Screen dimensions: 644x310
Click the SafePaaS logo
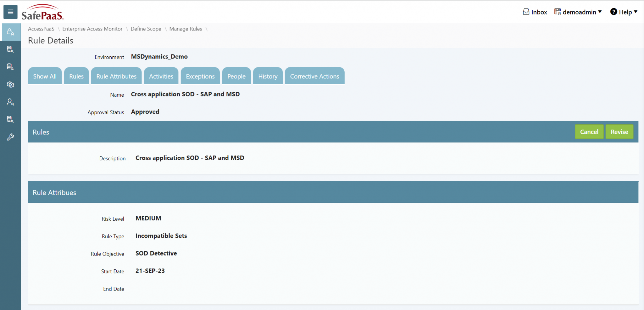click(x=42, y=13)
